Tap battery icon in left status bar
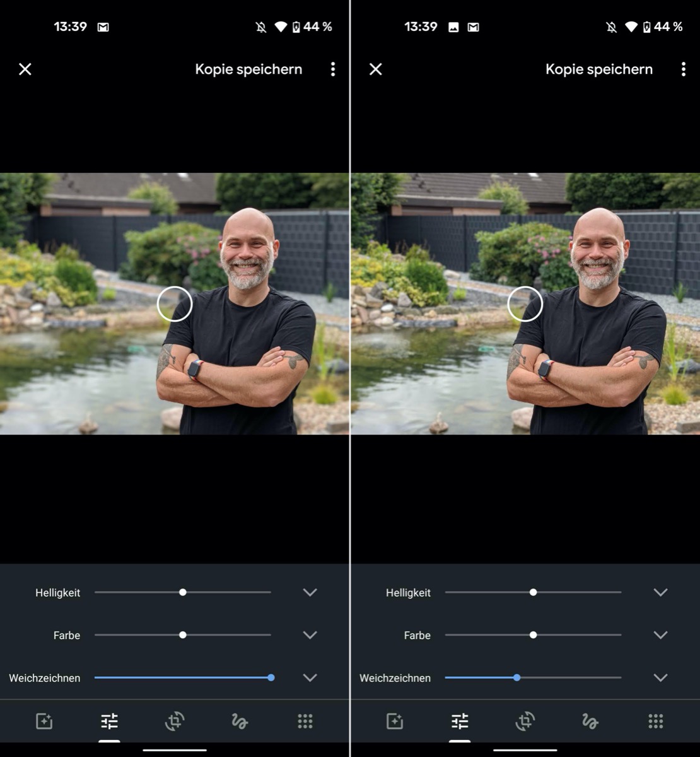This screenshot has width=700, height=757. click(296, 27)
